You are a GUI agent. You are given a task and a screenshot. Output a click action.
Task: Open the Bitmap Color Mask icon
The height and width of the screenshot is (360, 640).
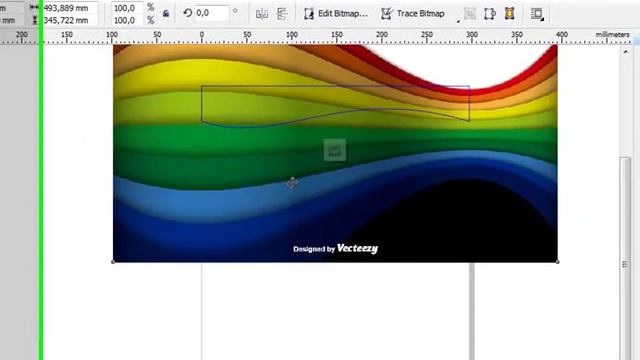[509, 13]
